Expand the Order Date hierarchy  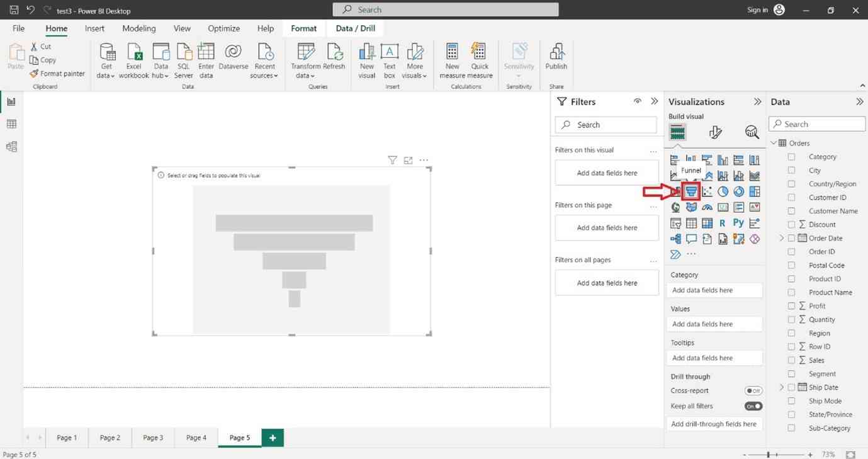(782, 238)
